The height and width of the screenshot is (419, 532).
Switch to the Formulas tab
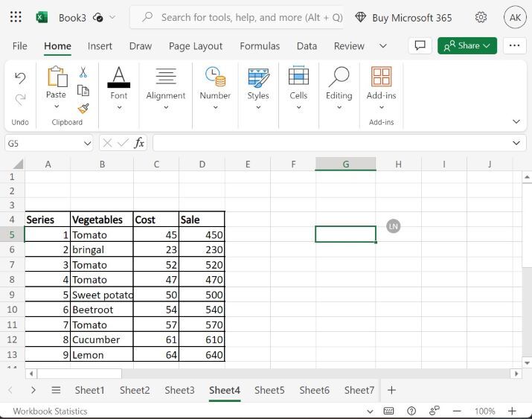coord(260,46)
